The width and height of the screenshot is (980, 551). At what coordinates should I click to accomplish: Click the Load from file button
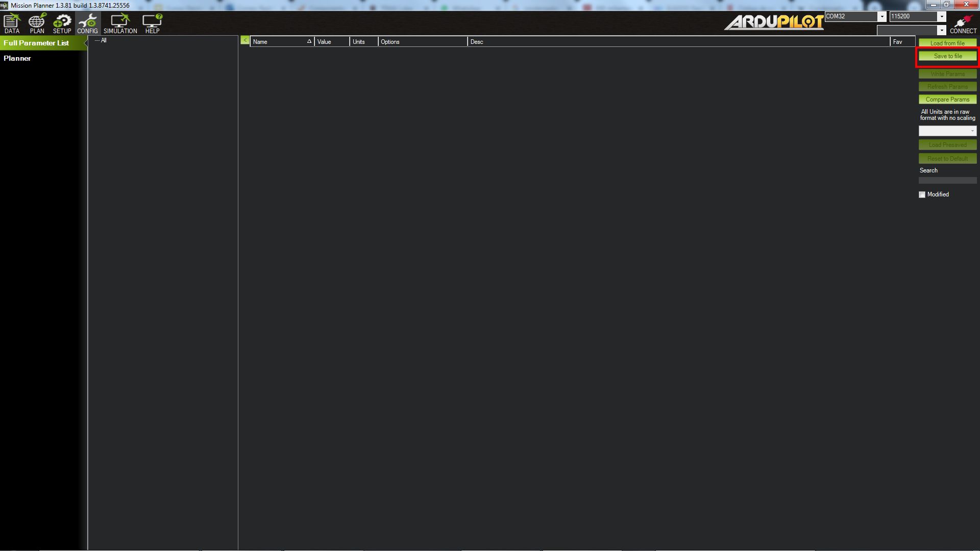pos(947,43)
